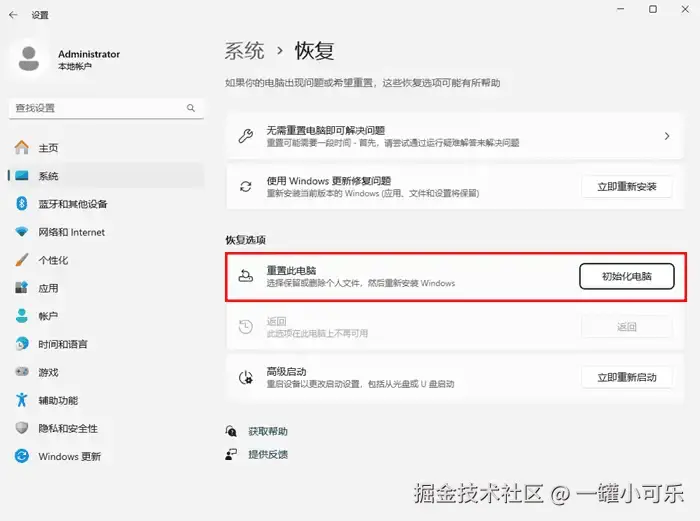Viewport: 700px width, 521px height.
Task: Close the 设置 window
Action: click(x=685, y=9)
